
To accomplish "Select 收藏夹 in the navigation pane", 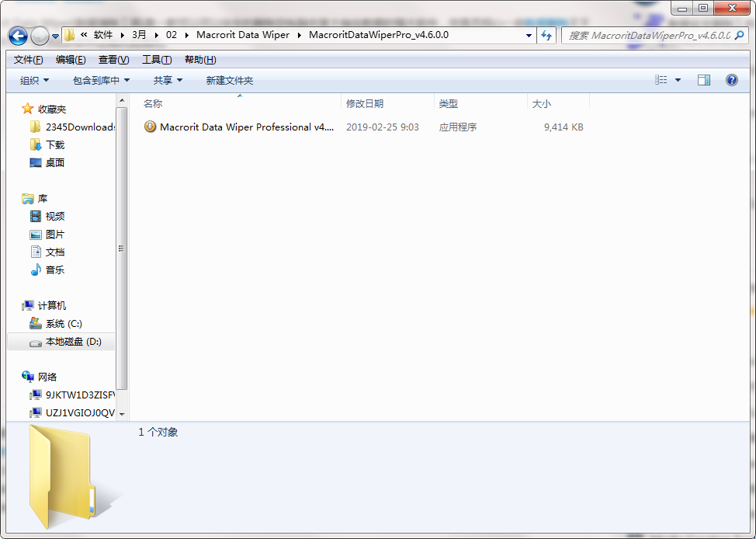I will click(x=52, y=110).
